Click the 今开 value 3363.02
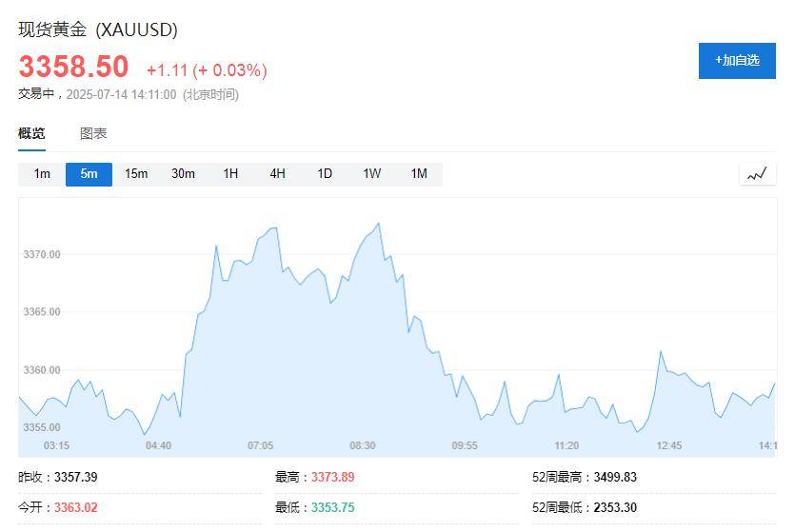 tap(76, 508)
